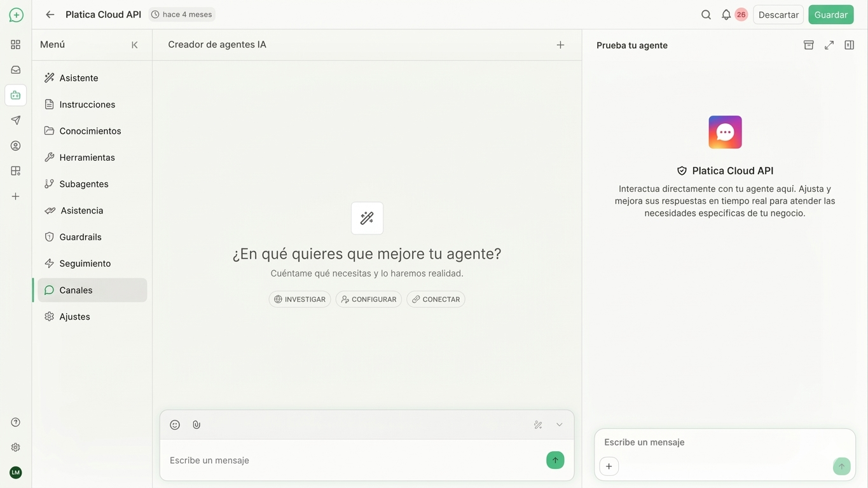
Task: Attach a file with the paperclip icon
Action: (193, 423)
